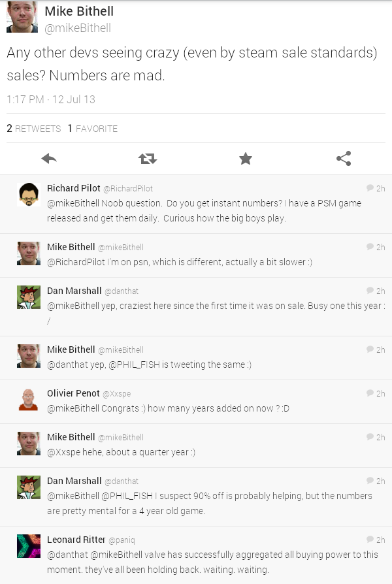Tap the reply arrow icon

coord(49,158)
